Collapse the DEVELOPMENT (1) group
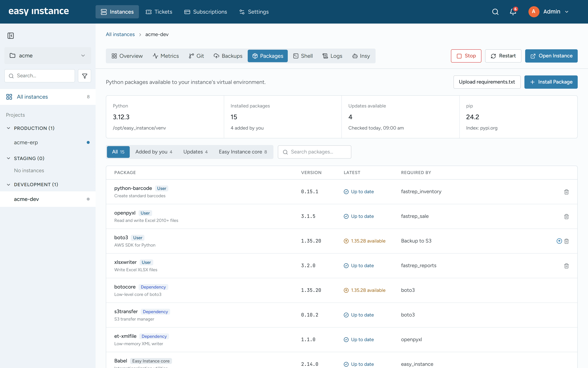The height and width of the screenshot is (368, 588). (8, 185)
